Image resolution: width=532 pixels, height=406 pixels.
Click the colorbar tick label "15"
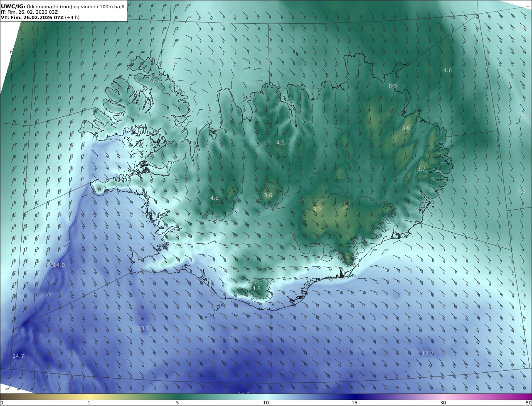[355, 403]
